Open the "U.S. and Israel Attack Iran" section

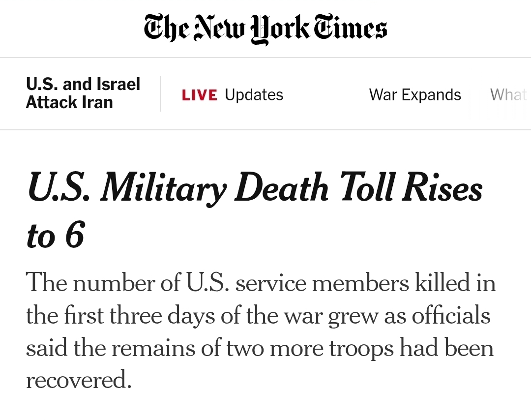click(83, 93)
